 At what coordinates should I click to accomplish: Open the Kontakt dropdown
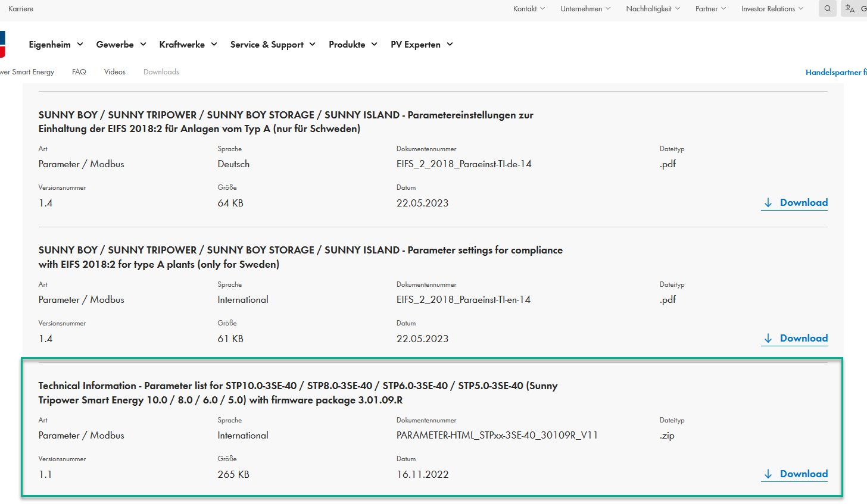coord(529,9)
